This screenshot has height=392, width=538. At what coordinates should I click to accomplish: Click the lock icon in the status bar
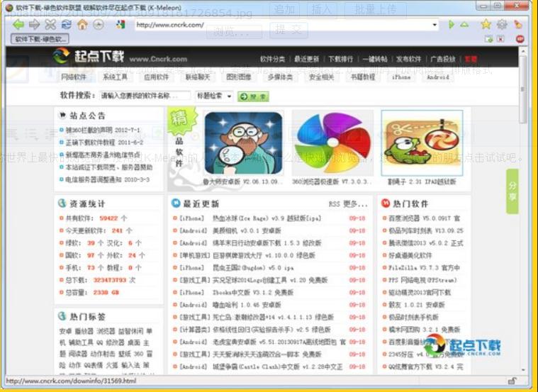512,381
